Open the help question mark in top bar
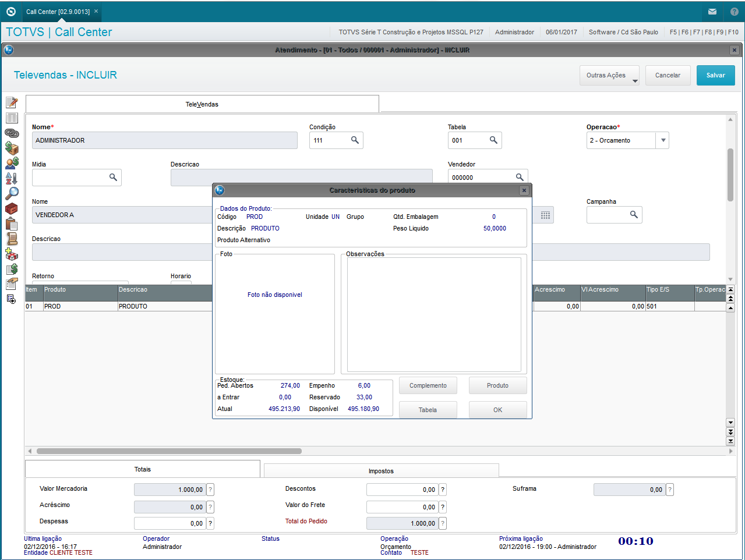Screen dimensions: 745x560 [734, 12]
